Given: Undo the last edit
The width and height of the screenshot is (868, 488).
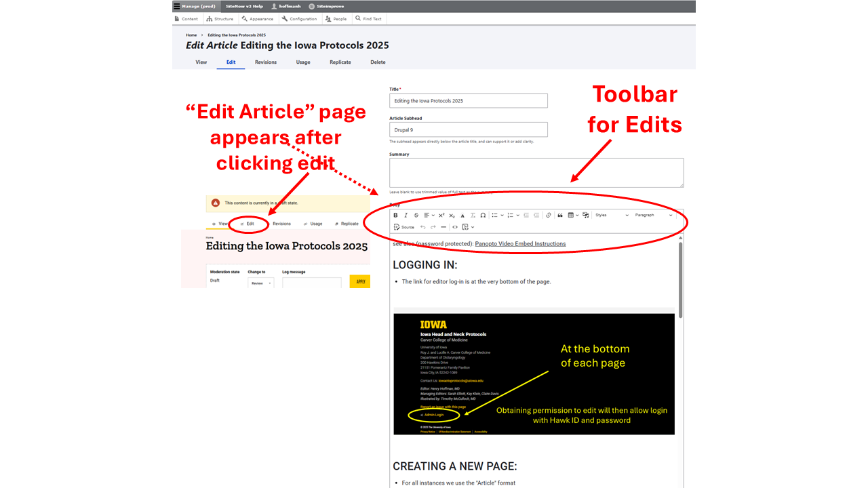Looking at the screenshot, I should pyautogui.click(x=422, y=227).
